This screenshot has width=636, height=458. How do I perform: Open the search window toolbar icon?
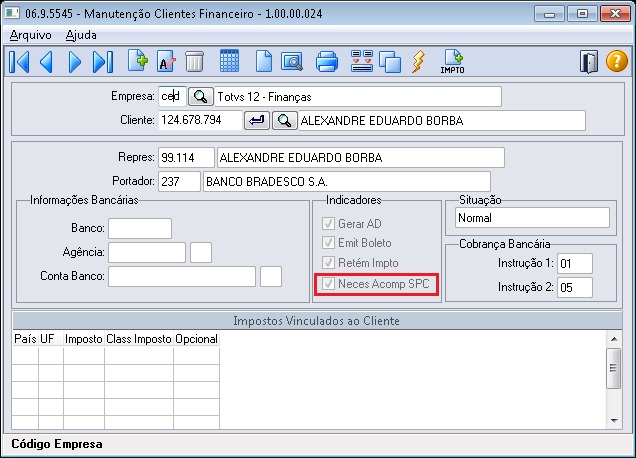292,62
